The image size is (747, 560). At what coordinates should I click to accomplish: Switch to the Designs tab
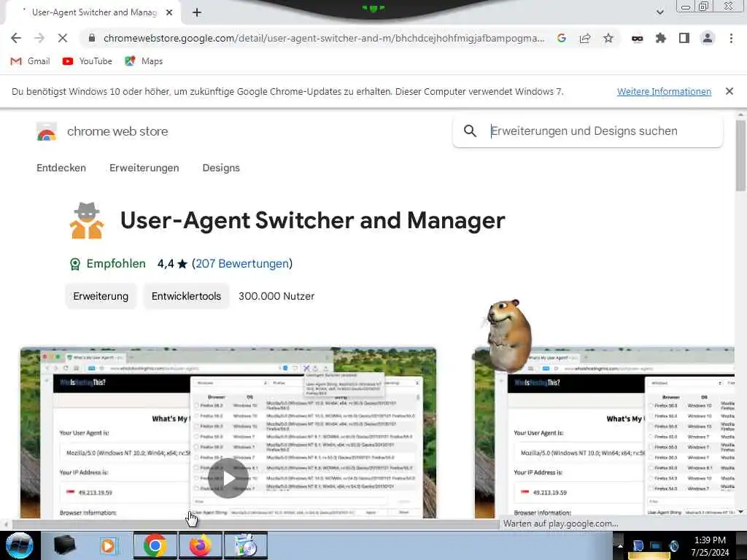[x=221, y=168]
